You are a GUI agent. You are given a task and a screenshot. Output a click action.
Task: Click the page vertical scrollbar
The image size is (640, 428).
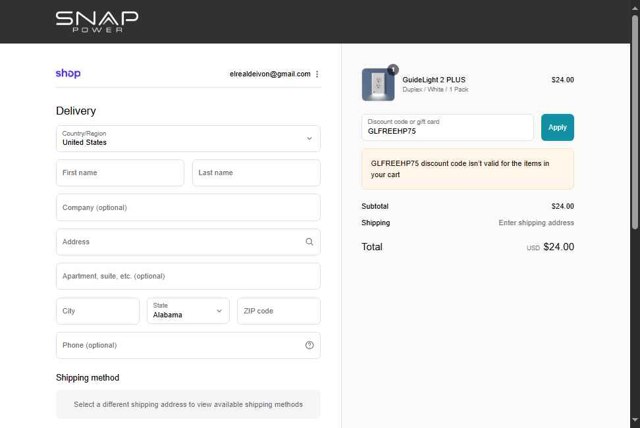pos(635,122)
